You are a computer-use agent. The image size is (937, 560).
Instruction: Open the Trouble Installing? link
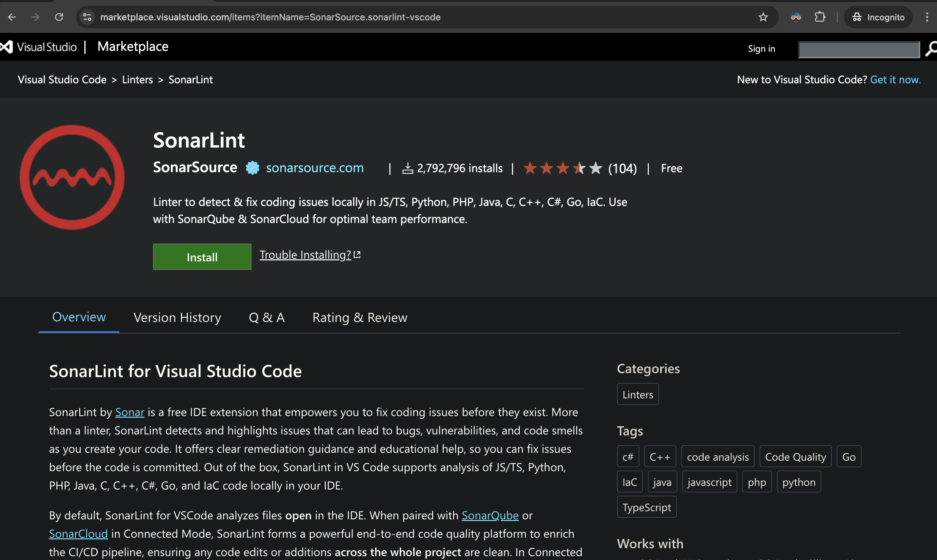coord(310,255)
